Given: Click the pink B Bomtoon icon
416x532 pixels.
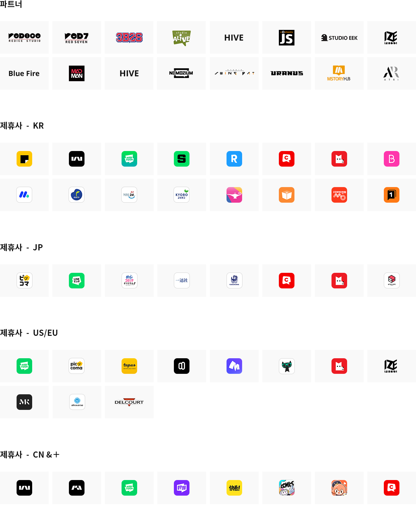Looking at the screenshot, I should (392, 159).
